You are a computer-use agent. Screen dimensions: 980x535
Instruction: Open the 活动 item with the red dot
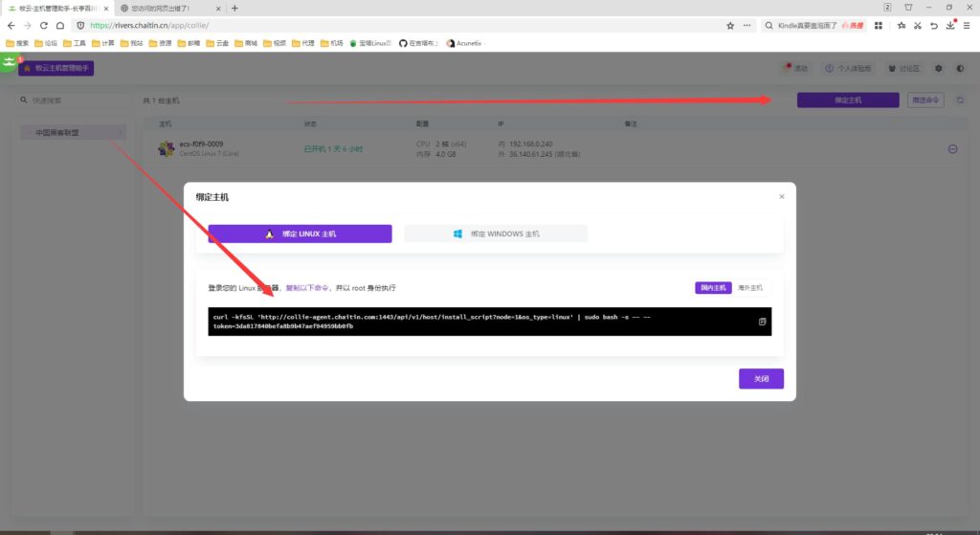795,68
